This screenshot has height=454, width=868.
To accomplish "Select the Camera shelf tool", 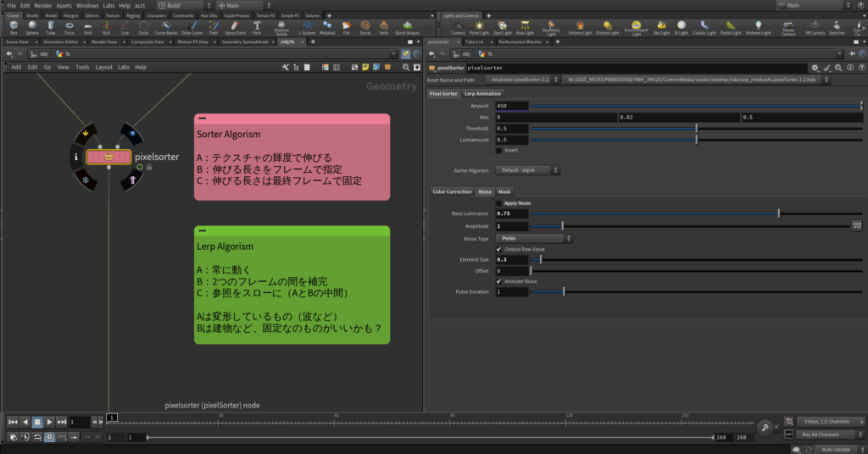I will [x=458, y=27].
